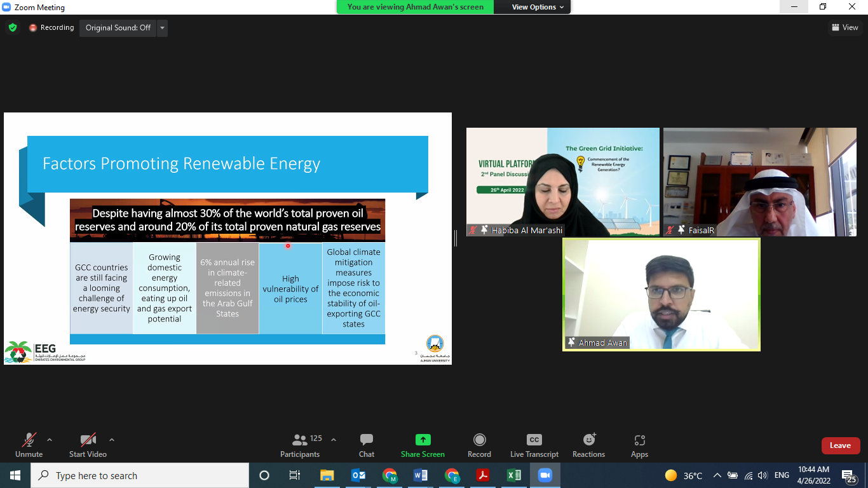The width and height of the screenshot is (868, 488).
Task: Enable Live Transcript captions
Action: point(534,445)
